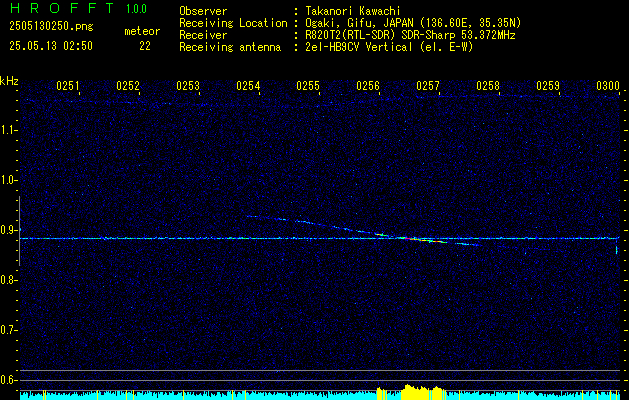Click the 0259 time marker
Viewport: 629px width, 400px height.
click(548, 85)
